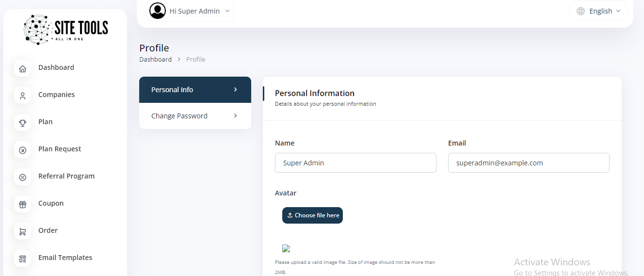Expand the Change Password chevron
This screenshot has height=276, width=644.
[235, 116]
